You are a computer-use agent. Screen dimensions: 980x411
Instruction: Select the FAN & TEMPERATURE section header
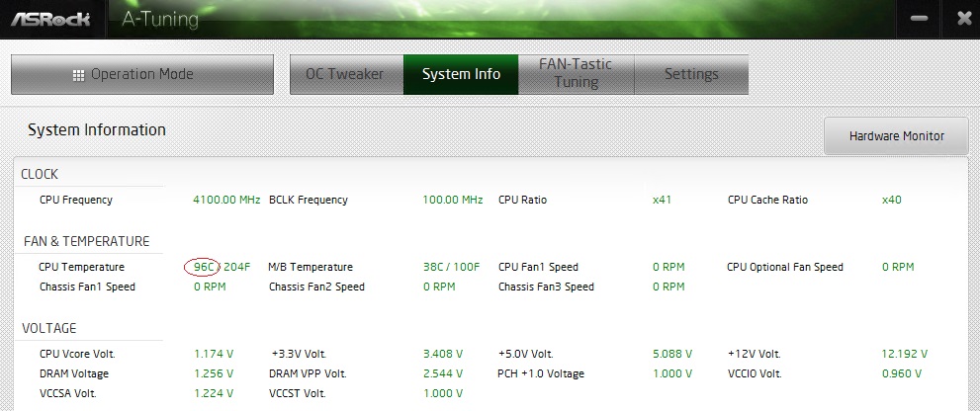pyautogui.click(x=86, y=241)
